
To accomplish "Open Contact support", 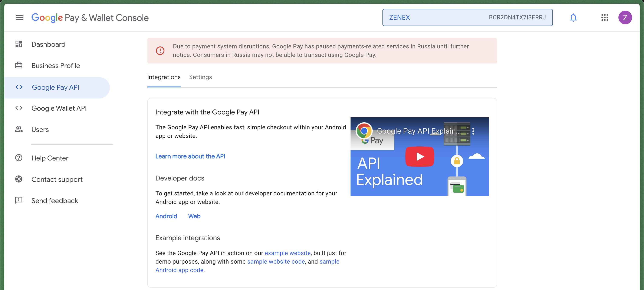I will click(57, 179).
